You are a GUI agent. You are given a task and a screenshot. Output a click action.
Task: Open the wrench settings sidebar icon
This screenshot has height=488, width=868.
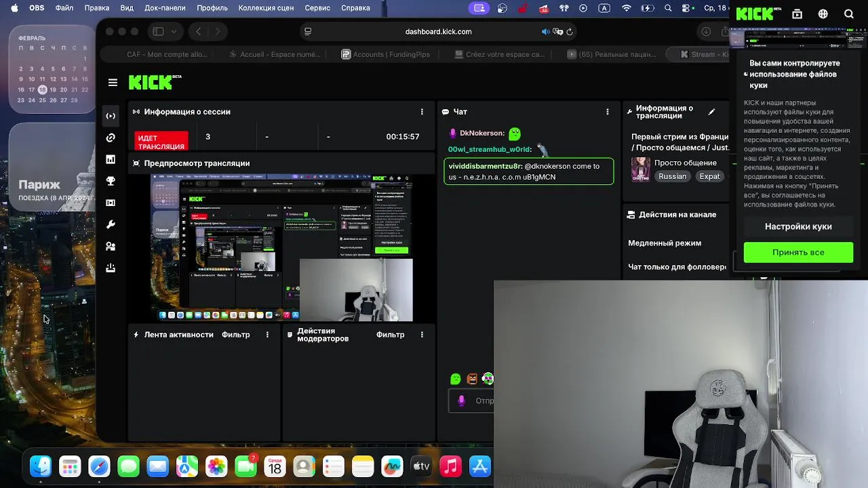point(111,224)
